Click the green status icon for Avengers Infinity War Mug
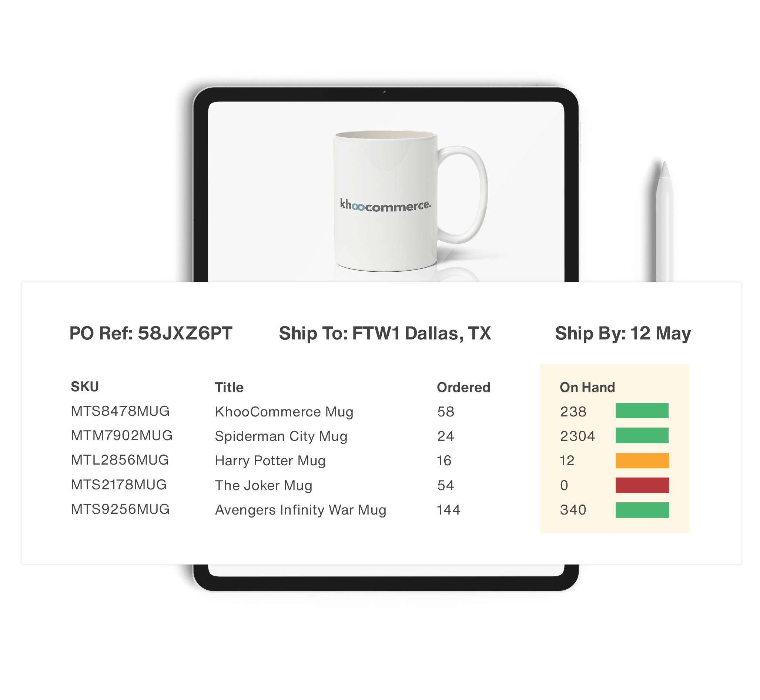Screen dimensions: 760x700 click(640, 509)
